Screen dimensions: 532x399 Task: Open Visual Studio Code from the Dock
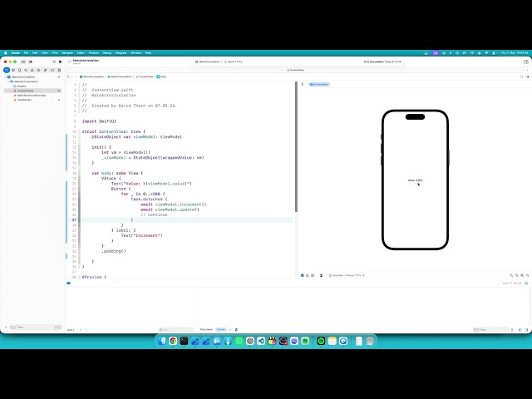coord(261,341)
